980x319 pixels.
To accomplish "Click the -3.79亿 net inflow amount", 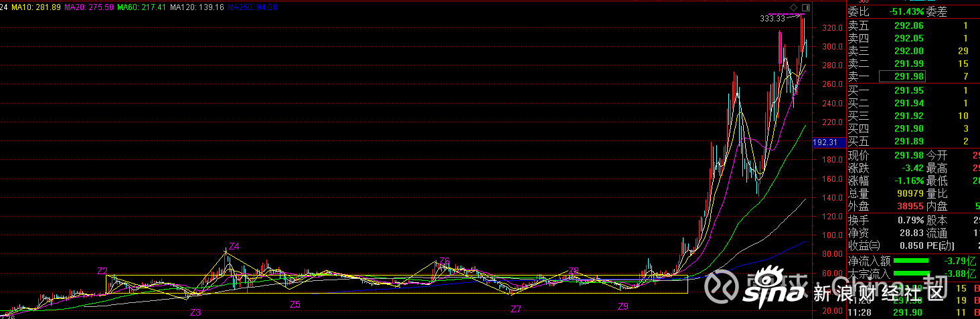I will pos(960,260).
